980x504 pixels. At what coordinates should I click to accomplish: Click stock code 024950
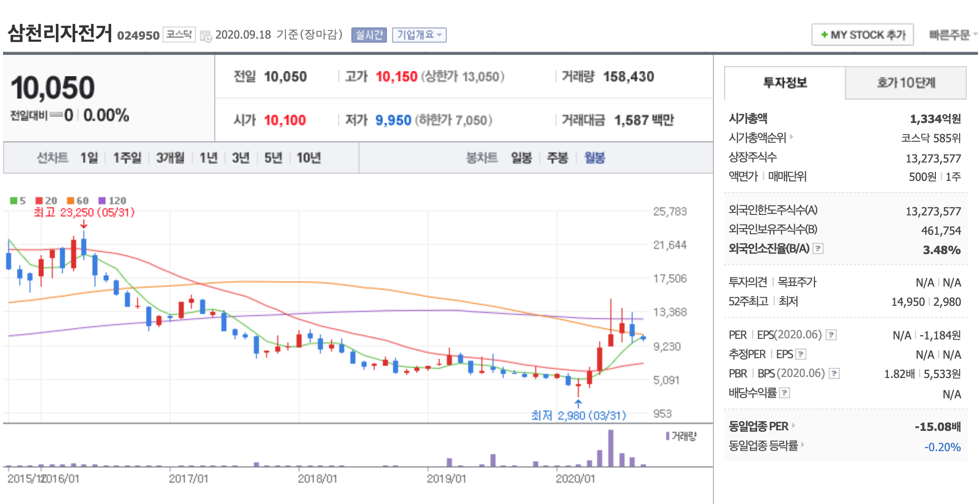point(139,36)
